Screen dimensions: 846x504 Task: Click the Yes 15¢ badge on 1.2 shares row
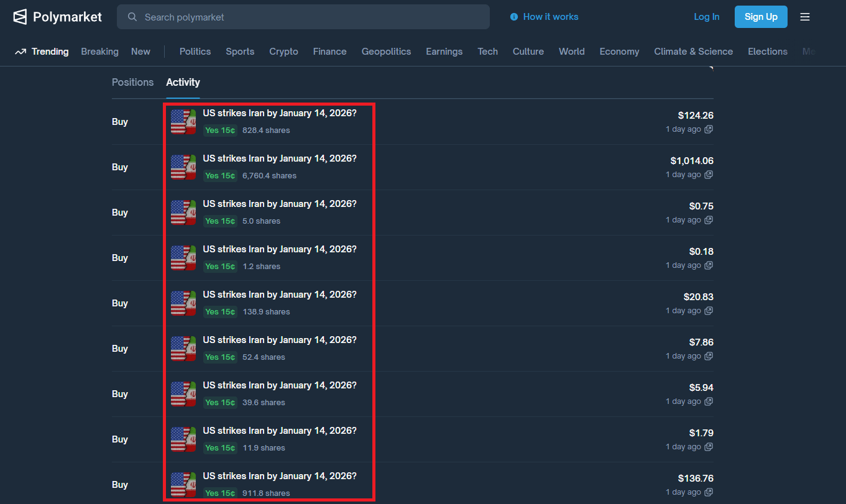220,267
